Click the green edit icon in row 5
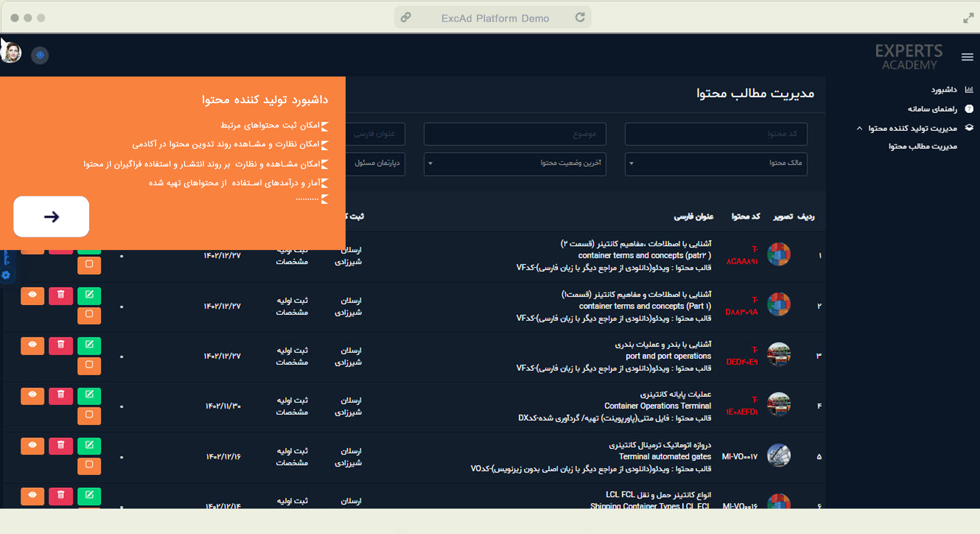 pyautogui.click(x=89, y=445)
